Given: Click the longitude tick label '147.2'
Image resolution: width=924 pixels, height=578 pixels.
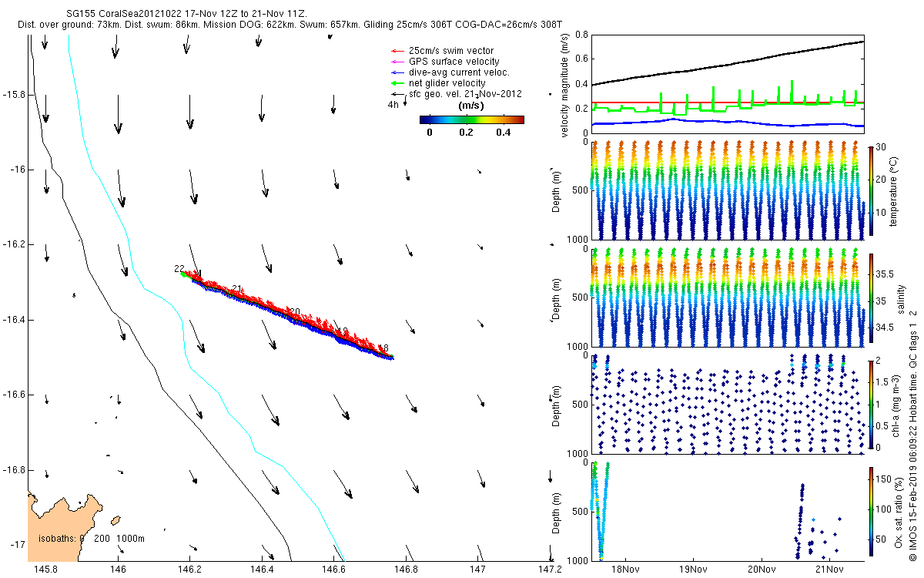Looking at the screenshot, I should (550, 569).
